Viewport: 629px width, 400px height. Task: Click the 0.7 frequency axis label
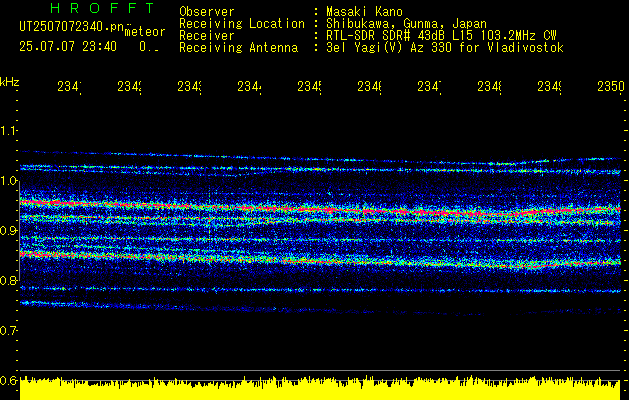click(x=8, y=330)
